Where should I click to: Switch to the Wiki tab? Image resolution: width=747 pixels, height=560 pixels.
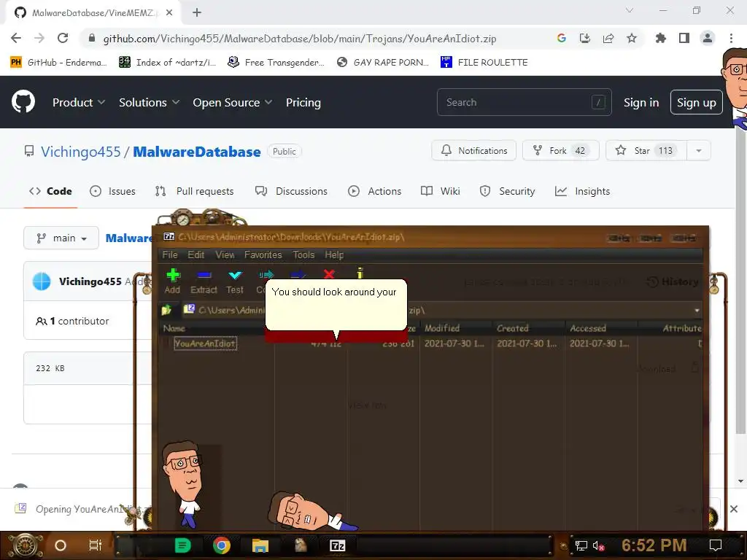tap(440, 191)
